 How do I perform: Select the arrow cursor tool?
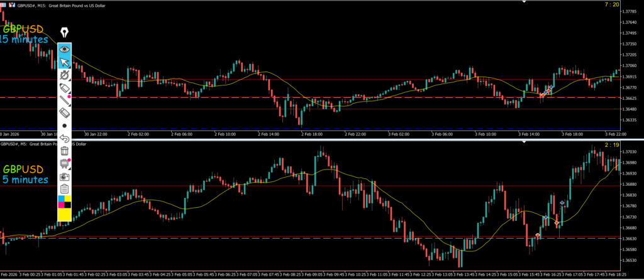[x=64, y=62]
